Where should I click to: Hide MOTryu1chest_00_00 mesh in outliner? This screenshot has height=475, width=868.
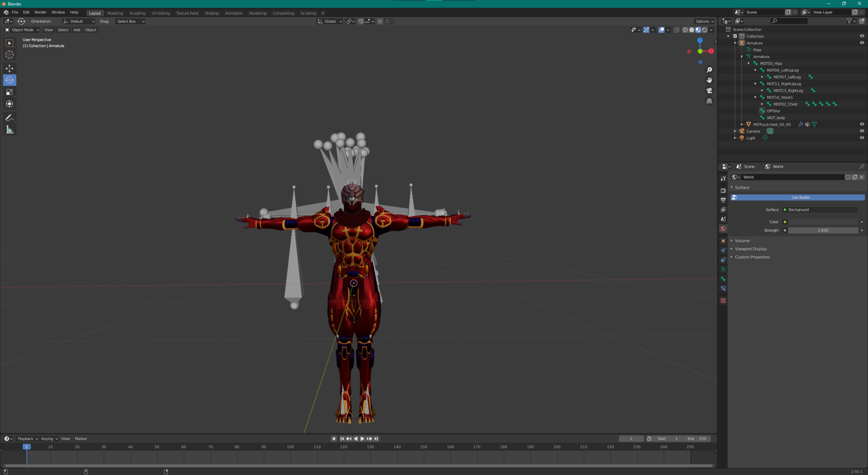(x=862, y=124)
